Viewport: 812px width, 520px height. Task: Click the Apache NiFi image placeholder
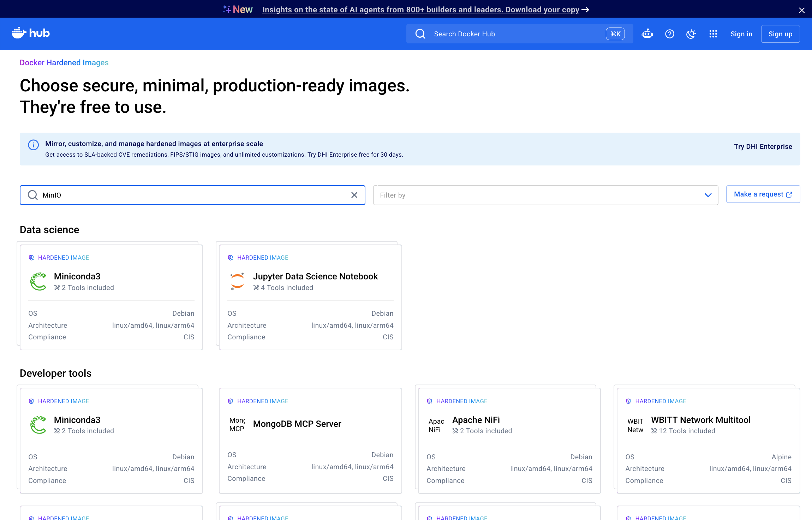(x=436, y=425)
